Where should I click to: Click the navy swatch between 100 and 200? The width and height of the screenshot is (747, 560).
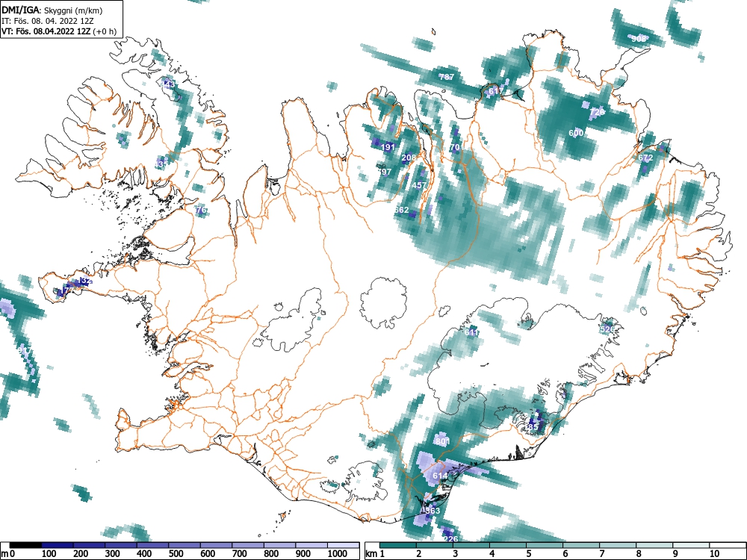(58, 545)
